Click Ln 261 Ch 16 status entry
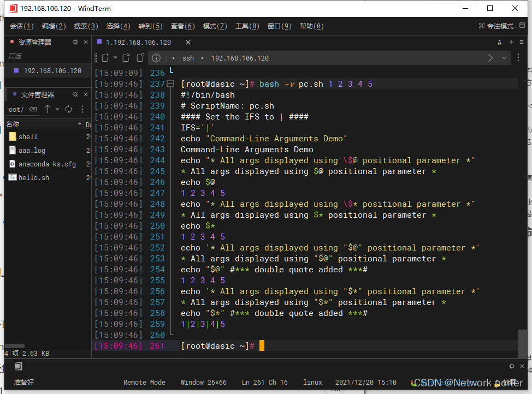The width and height of the screenshot is (532, 394). pyautogui.click(x=265, y=383)
